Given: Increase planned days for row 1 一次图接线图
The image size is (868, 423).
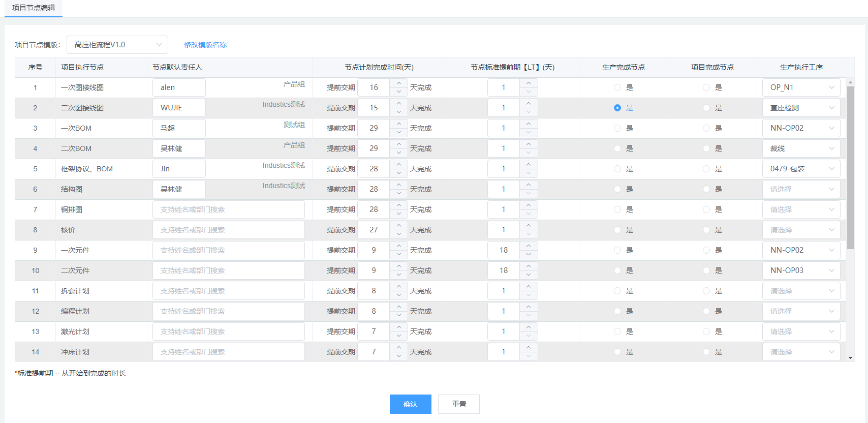Looking at the screenshot, I should coord(399,83).
